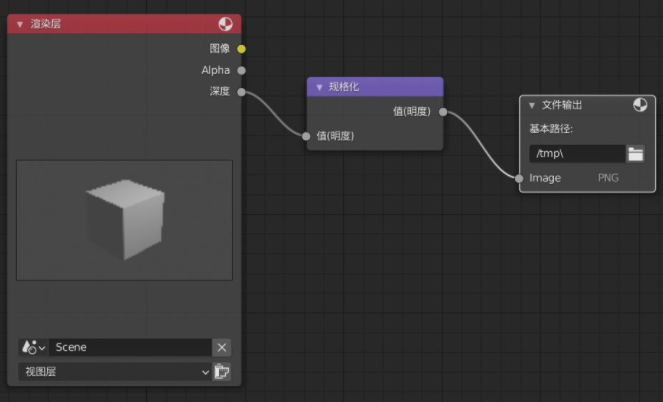
Task: Open the 视图层 view layer dropdown
Action: pos(112,372)
